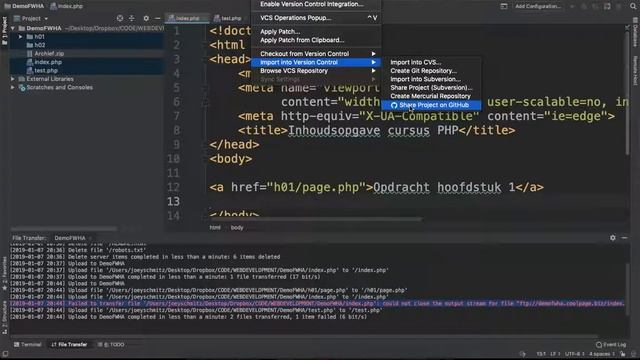Viewport: 640px width, 360px height.
Task: Select Import into CVS menu entry
Action: pos(416,62)
